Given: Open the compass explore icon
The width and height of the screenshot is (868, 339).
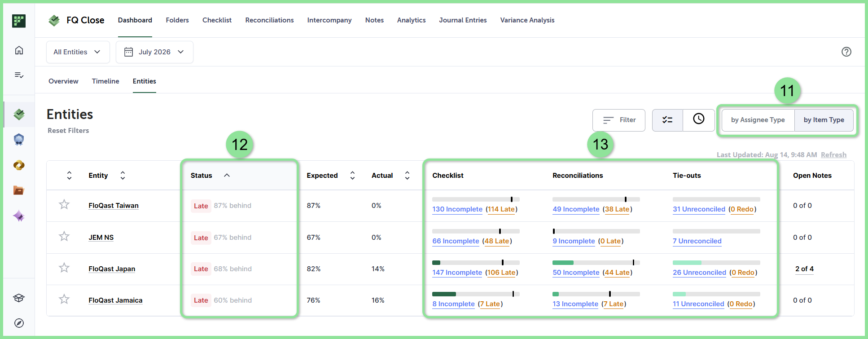Looking at the screenshot, I should pos(19,323).
